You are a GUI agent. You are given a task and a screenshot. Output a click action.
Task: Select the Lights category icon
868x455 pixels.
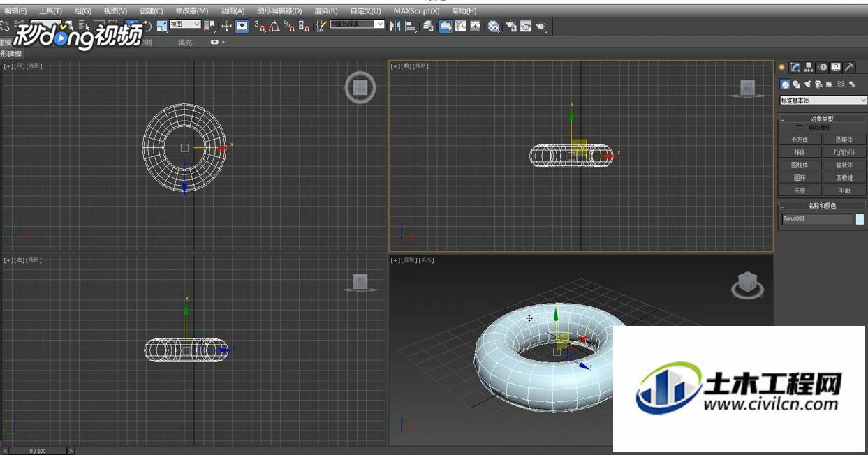tap(807, 84)
